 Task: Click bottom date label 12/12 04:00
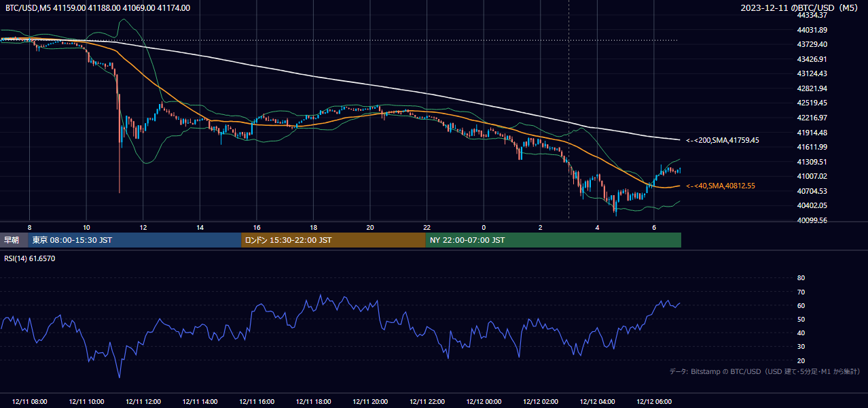[597, 402]
